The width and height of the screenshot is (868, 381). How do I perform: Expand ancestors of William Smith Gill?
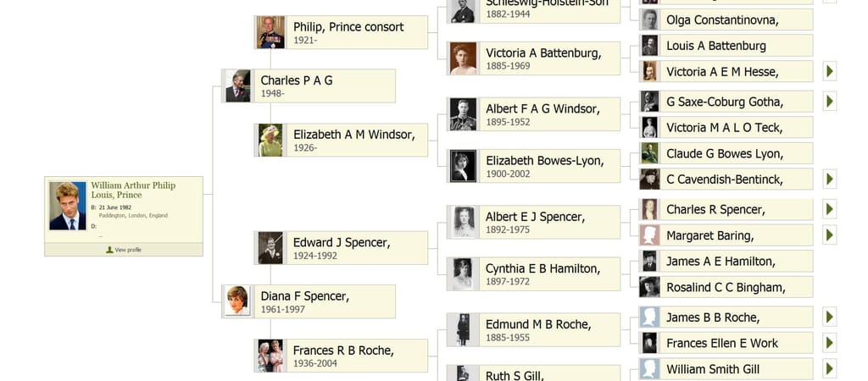point(830,369)
